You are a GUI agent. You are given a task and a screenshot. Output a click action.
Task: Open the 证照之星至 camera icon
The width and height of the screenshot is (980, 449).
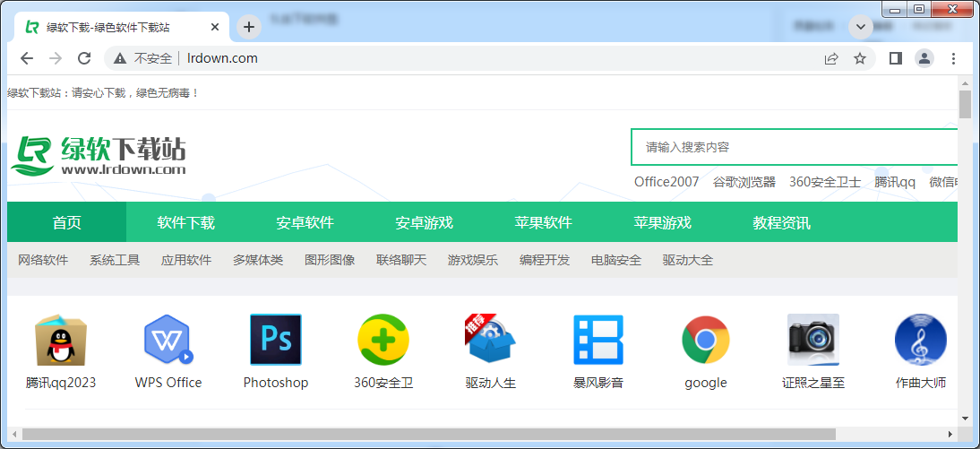click(x=813, y=340)
